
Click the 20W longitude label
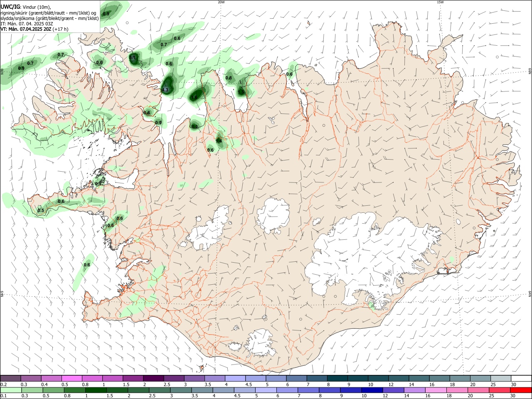coord(221,2)
